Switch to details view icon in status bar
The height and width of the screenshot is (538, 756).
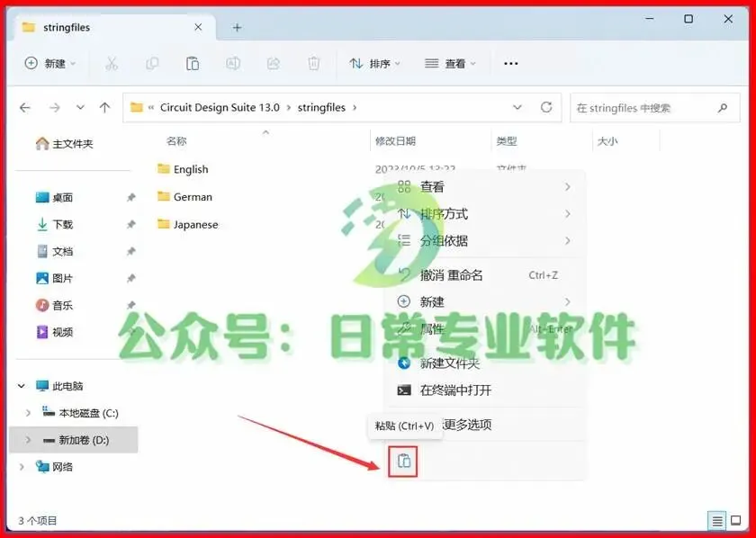click(717, 521)
